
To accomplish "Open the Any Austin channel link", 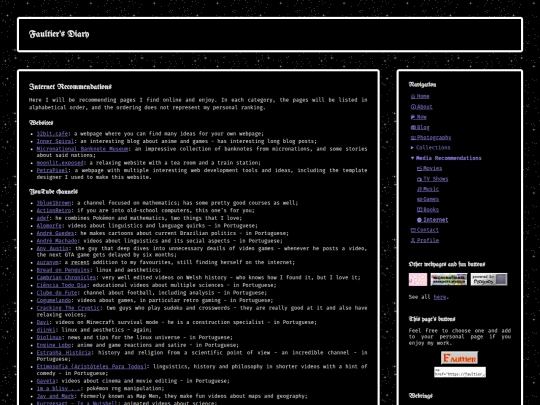I will point(52,248).
